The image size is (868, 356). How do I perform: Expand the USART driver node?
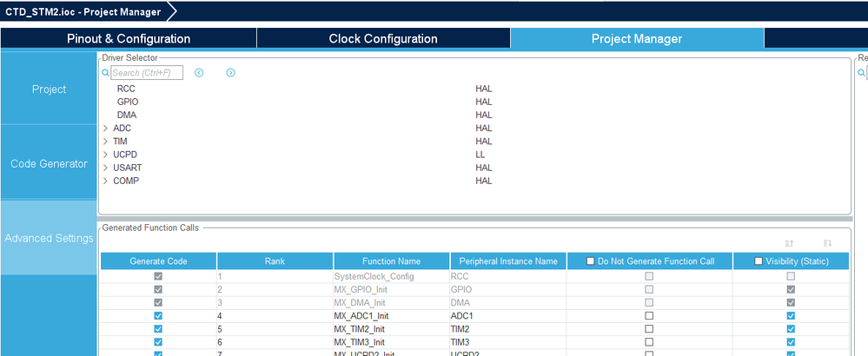105,168
